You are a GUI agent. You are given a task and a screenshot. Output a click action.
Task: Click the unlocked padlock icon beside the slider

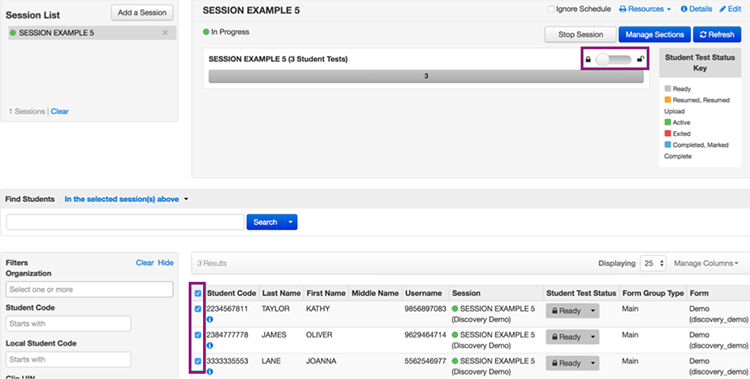[x=640, y=60]
